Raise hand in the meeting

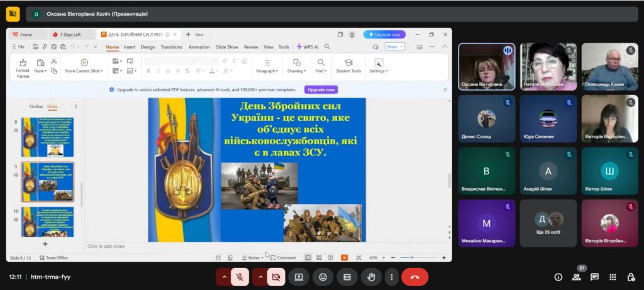tap(372, 277)
